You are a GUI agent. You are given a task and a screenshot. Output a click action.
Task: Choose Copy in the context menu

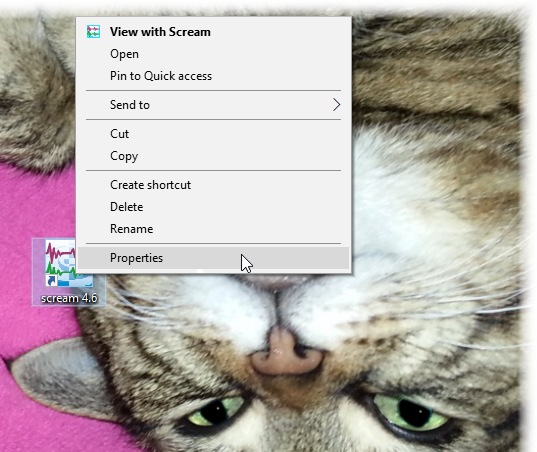[x=213, y=156]
